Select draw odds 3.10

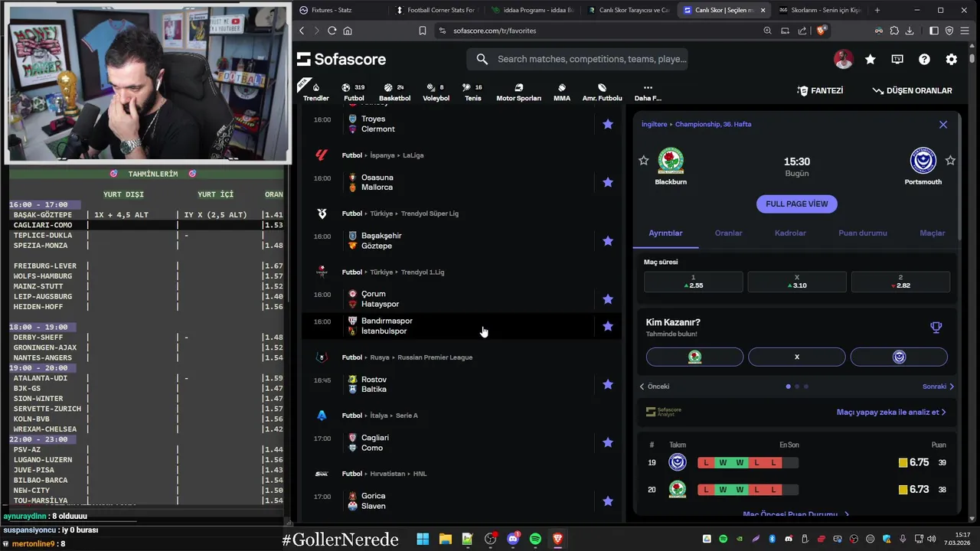point(797,282)
